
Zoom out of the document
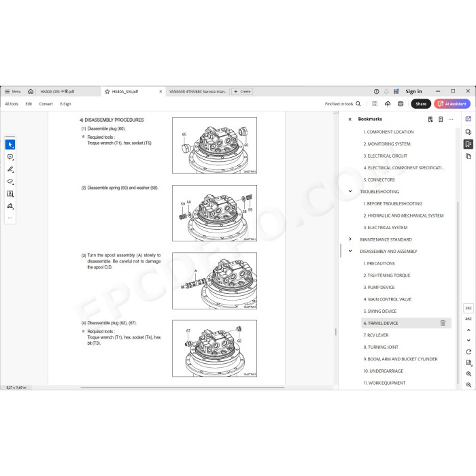tap(469, 385)
